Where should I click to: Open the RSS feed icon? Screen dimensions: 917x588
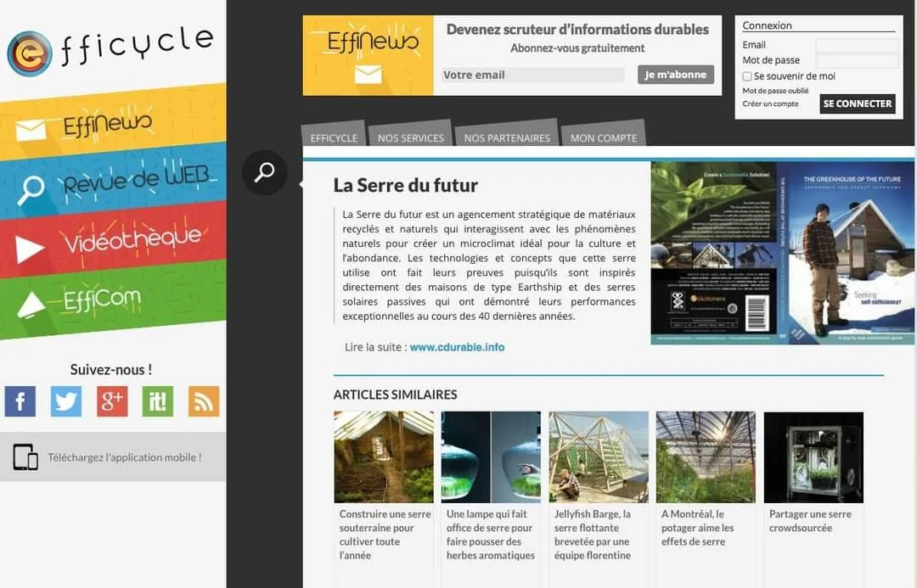coord(204,401)
